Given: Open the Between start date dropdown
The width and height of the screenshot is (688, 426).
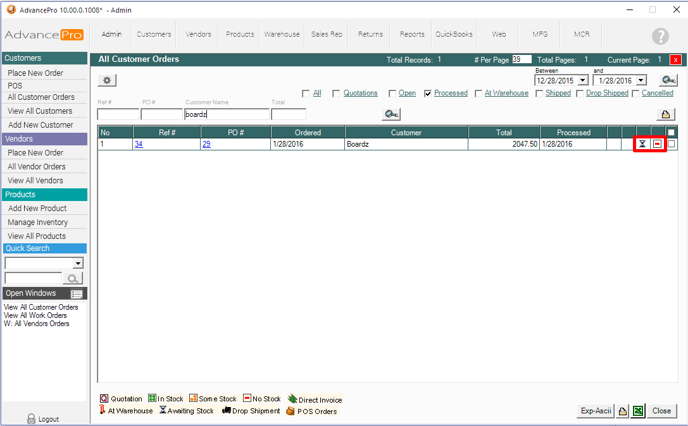Looking at the screenshot, I should [x=583, y=80].
